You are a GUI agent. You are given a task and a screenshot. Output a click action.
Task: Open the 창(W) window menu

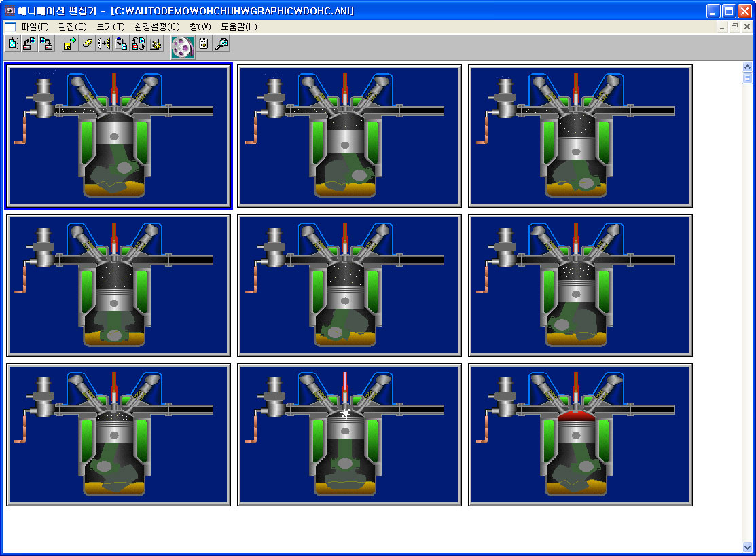tap(200, 26)
